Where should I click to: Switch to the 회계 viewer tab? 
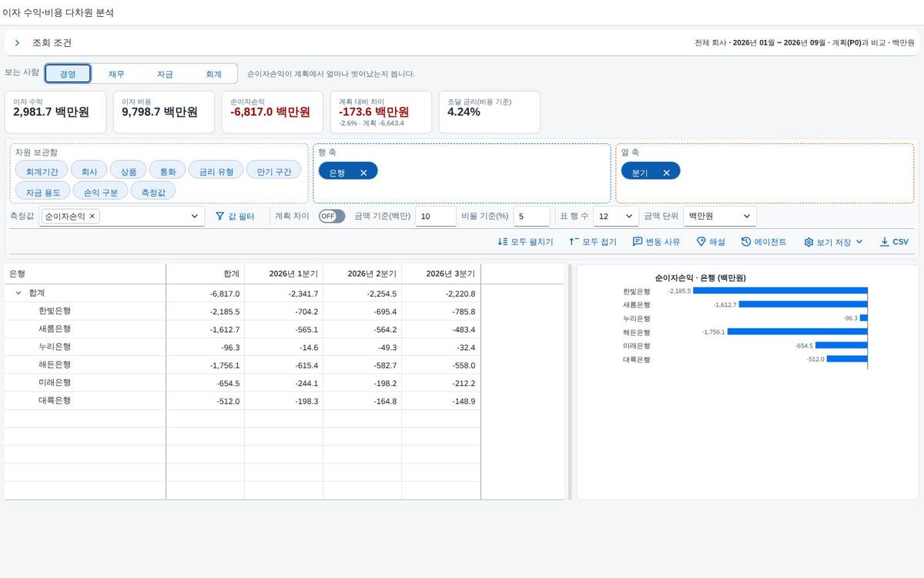[213, 74]
